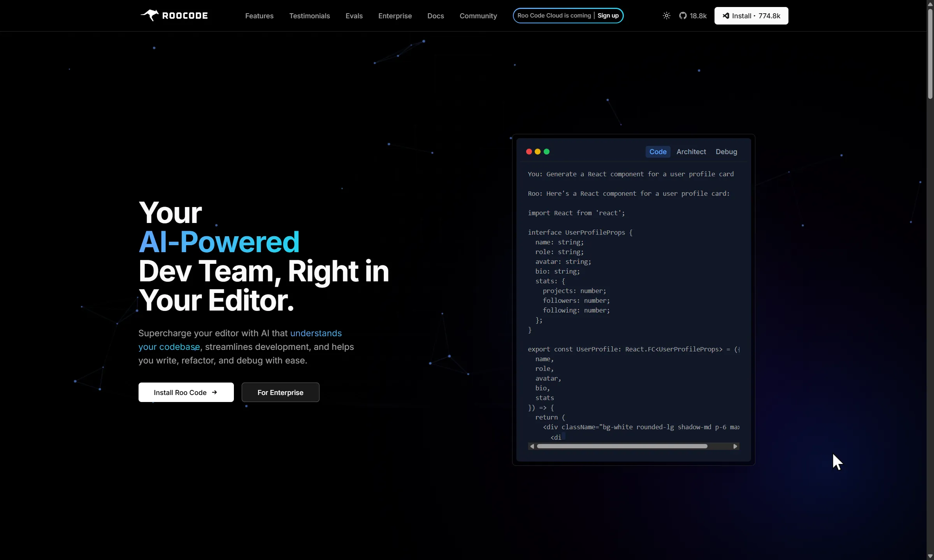The image size is (934, 560).
Task: Click the page scrollbar up arrow
Action: coord(930,4)
